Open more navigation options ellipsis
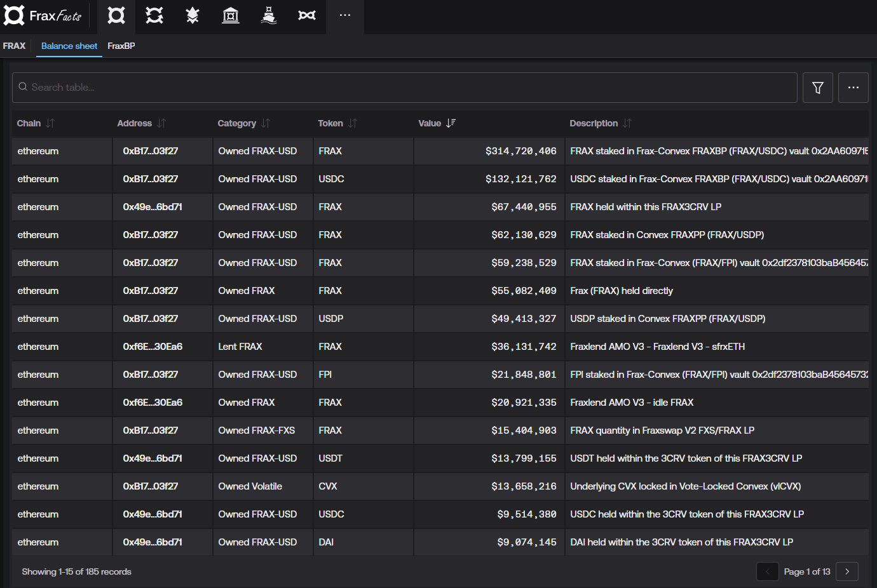 pos(345,15)
